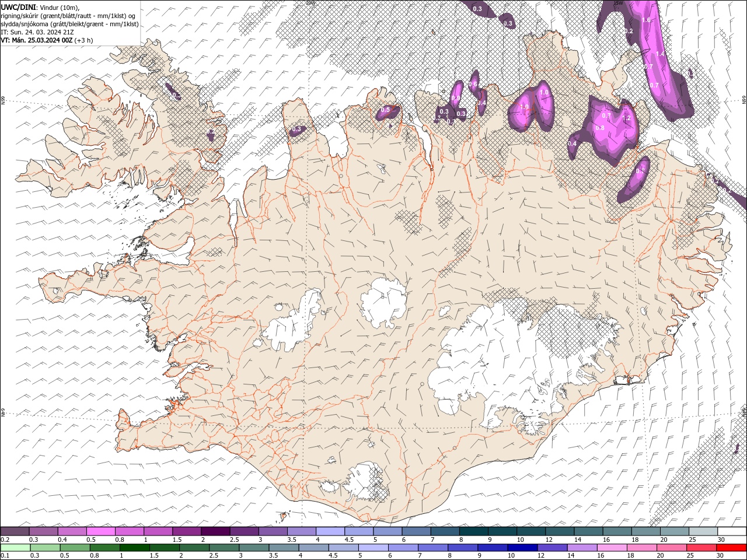Click the '30' label under the snow legend row
Viewport: 747px width, 560px height.
721,539
